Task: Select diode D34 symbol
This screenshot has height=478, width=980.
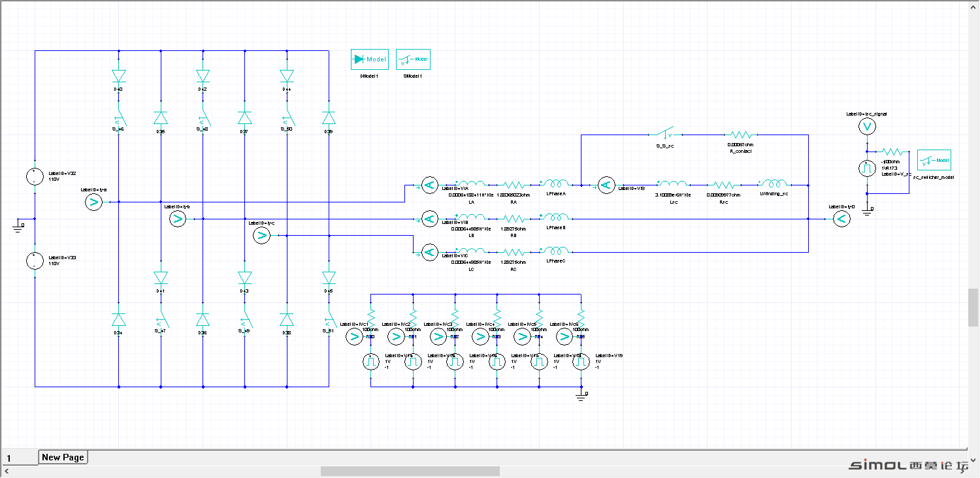Action: coord(118,319)
